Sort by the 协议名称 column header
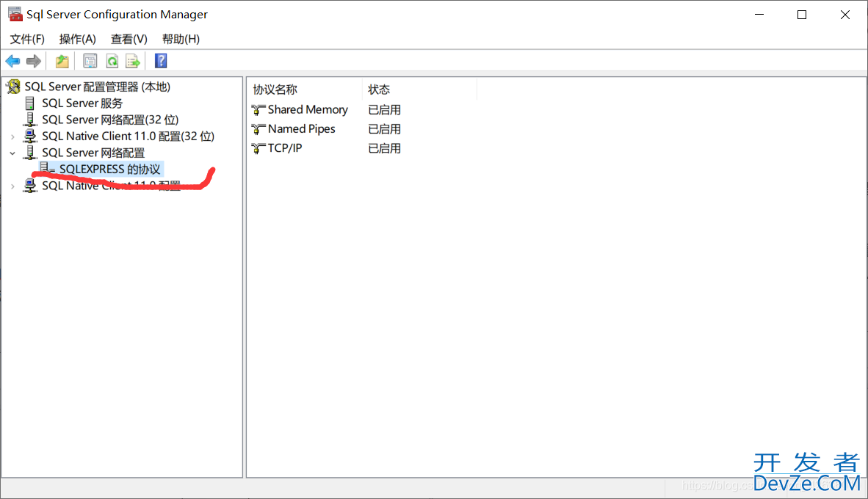This screenshot has height=499, width=868. (305, 90)
